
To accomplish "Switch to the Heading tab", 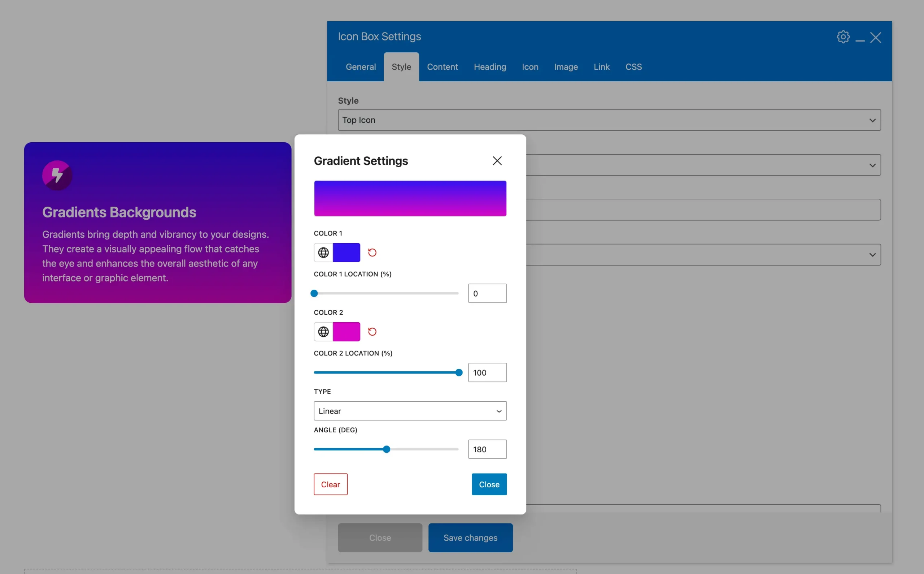I will pos(490,67).
